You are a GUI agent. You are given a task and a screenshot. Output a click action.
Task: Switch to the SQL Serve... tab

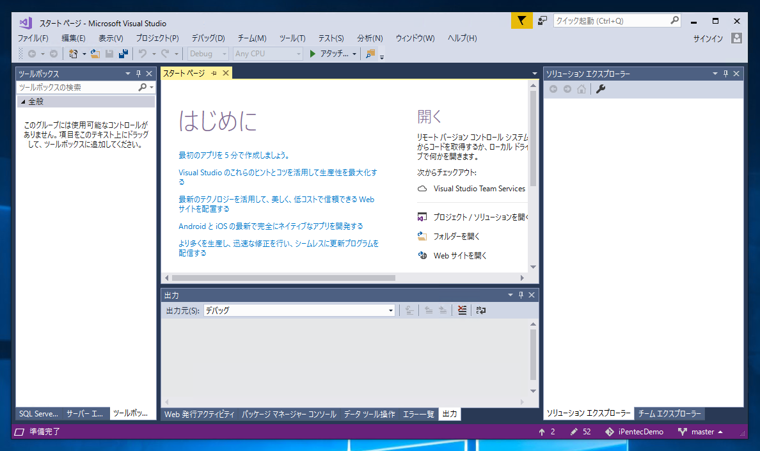38,414
